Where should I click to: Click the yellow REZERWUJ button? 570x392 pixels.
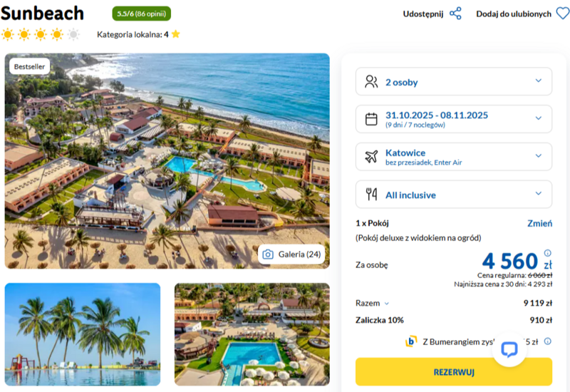pyautogui.click(x=454, y=371)
